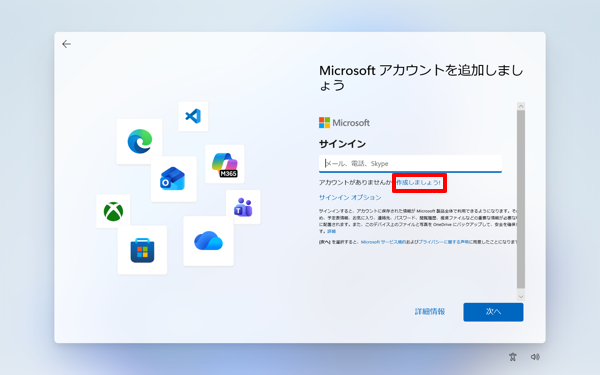Open サインイン オプション link
This screenshot has height=375, width=600.
[x=350, y=197]
